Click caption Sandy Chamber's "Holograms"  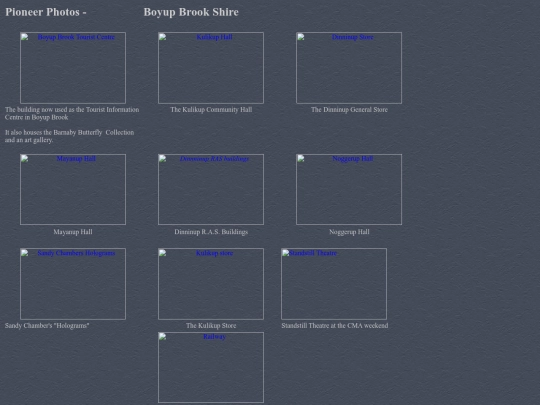pyautogui.click(x=47, y=325)
